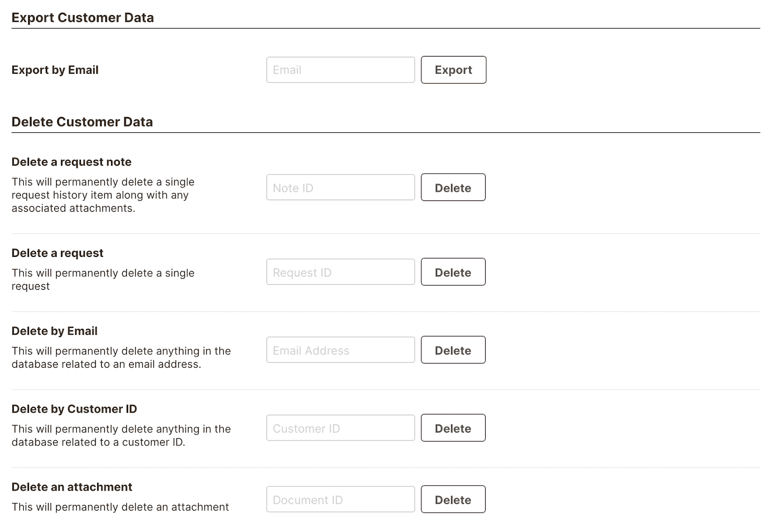This screenshot has height=532, width=762.
Task: Click the Delete Customer Data heading
Action: point(82,122)
